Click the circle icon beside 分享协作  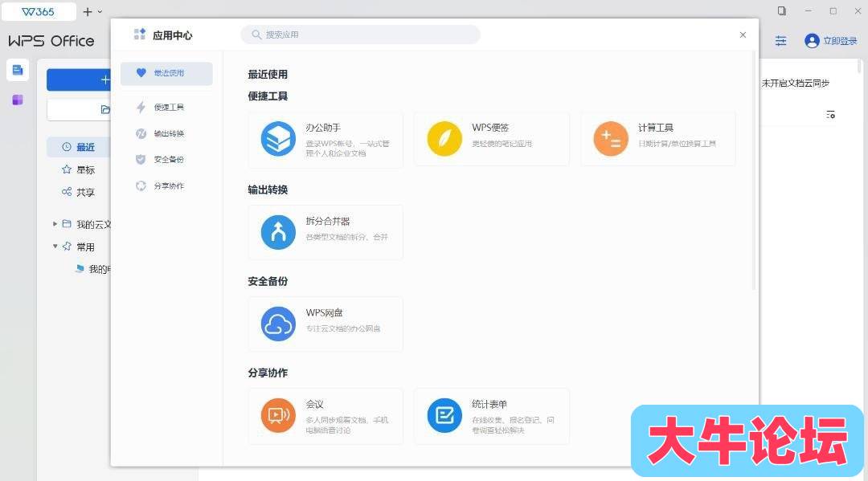click(141, 185)
